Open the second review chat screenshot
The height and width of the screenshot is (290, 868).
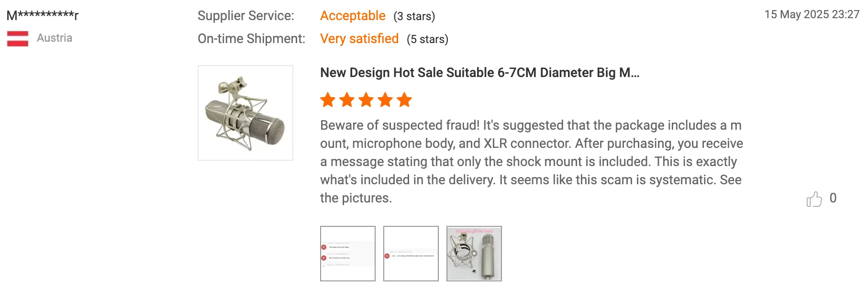[411, 254]
